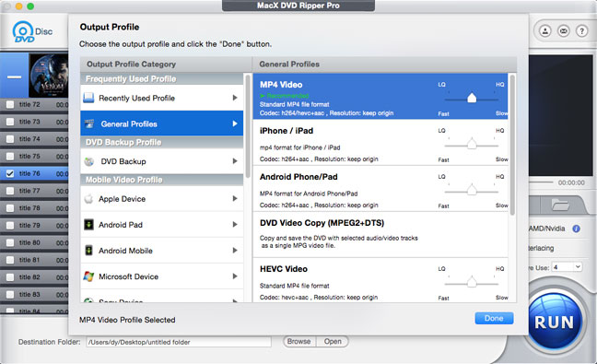597x364 pixels.
Task: Expand General Profiles arrow
Action: tap(235, 123)
